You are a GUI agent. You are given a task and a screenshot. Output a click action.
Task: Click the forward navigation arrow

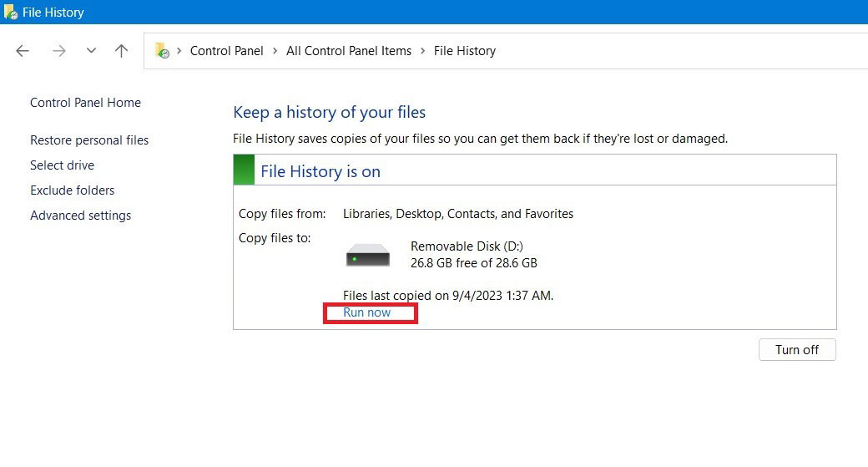point(58,51)
